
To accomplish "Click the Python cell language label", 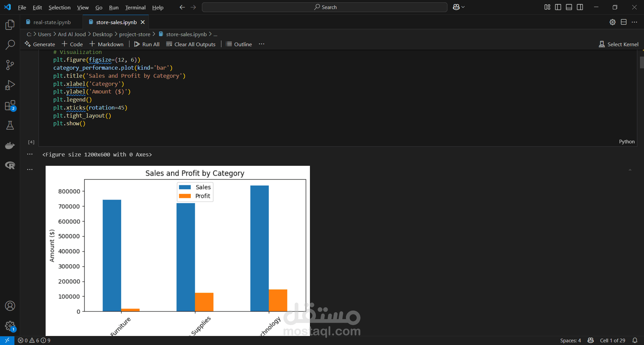I will coord(627,142).
